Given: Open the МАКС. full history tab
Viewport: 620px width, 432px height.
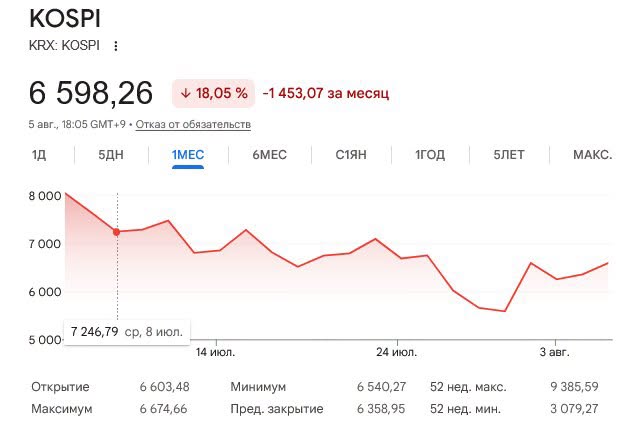Looking at the screenshot, I should 592,155.
